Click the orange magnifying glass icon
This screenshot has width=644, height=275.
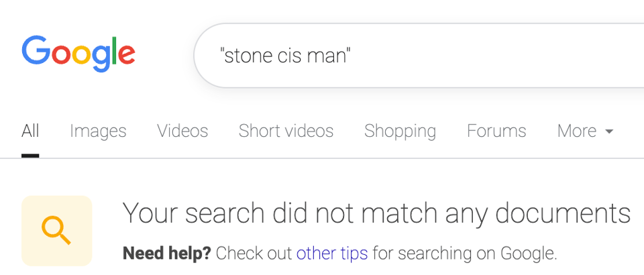pyautogui.click(x=56, y=231)
